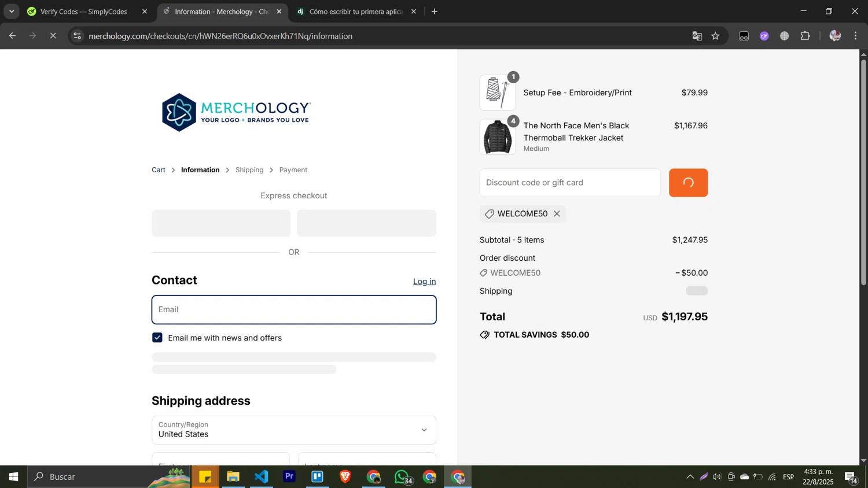868x488 pixels.
Task: Click the volume icon in system tray
Action: click(718, 477)
